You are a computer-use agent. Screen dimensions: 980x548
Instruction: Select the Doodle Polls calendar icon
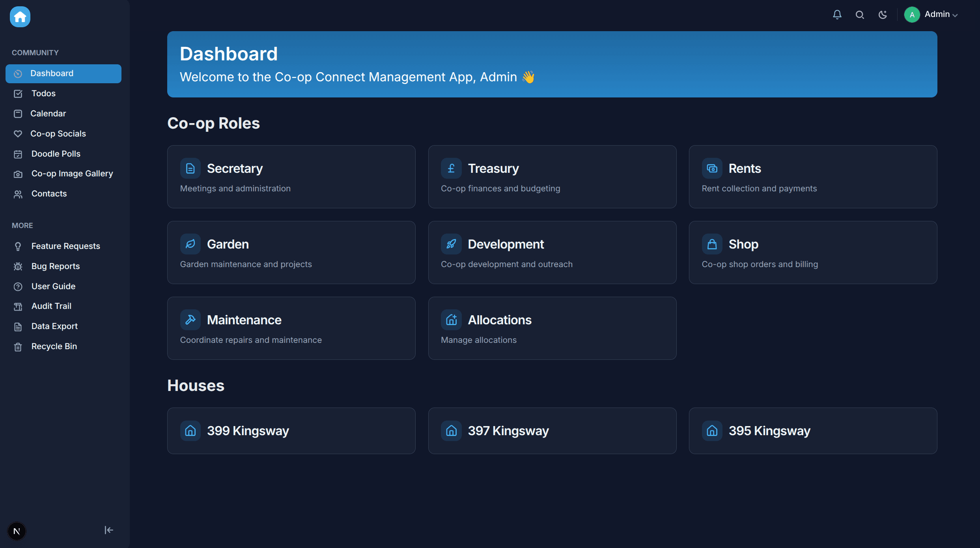18,153
